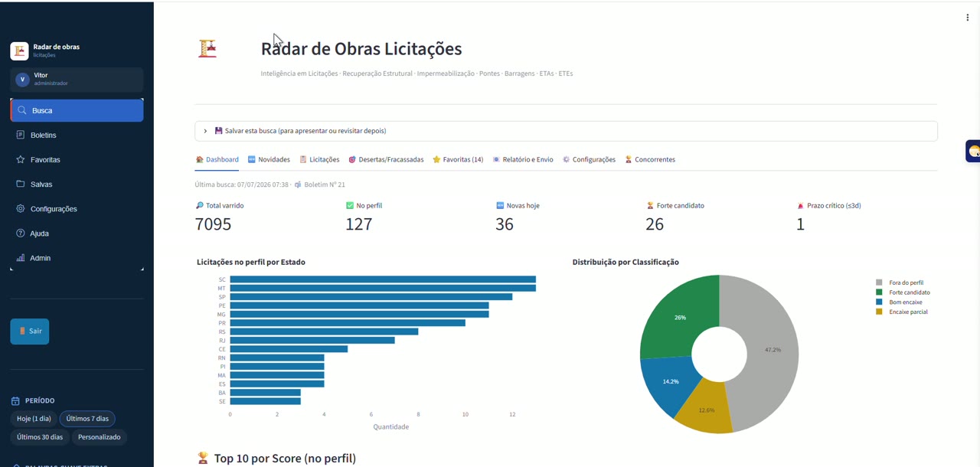Click the Admin chart icon
980x467 pixels.
[x=21, y=258]
